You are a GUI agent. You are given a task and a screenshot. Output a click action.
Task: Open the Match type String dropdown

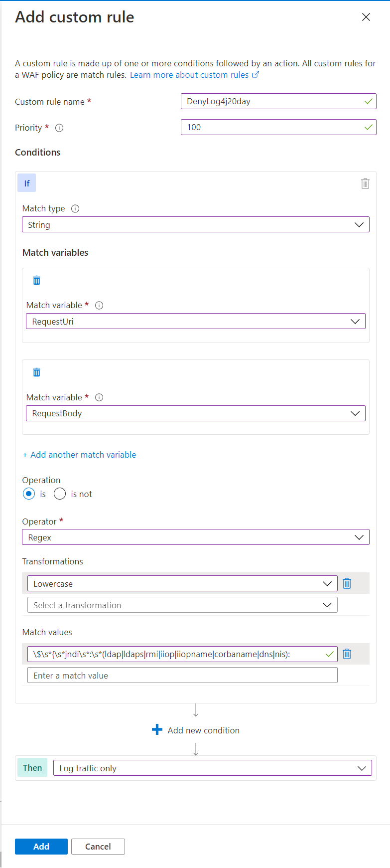196,225
